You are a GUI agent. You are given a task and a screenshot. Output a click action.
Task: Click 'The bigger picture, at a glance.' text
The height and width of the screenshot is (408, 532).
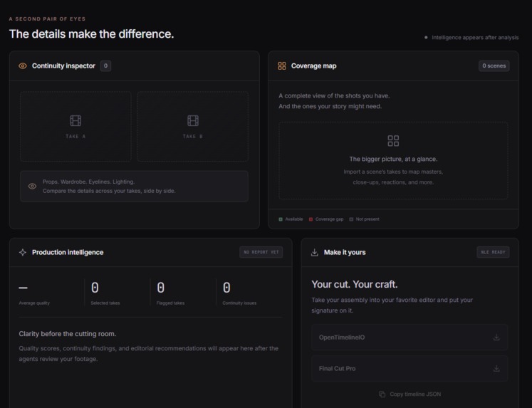point(393,159)
